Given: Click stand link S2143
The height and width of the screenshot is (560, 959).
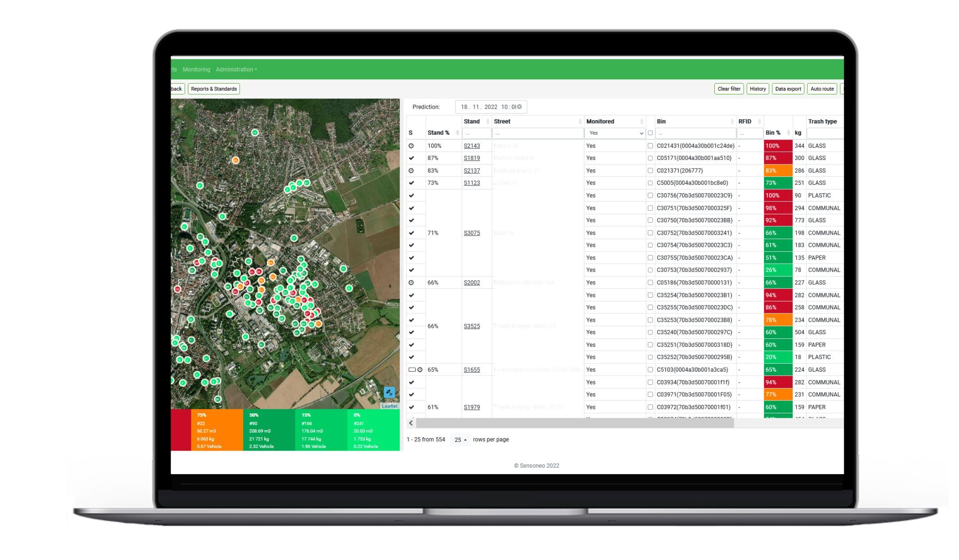Looking at the screenshot, I should (x=472, y=145).
